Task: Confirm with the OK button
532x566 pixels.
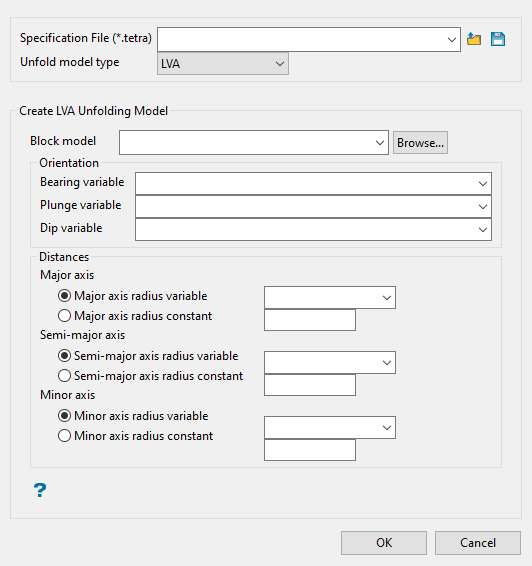Action: (384, 543)
